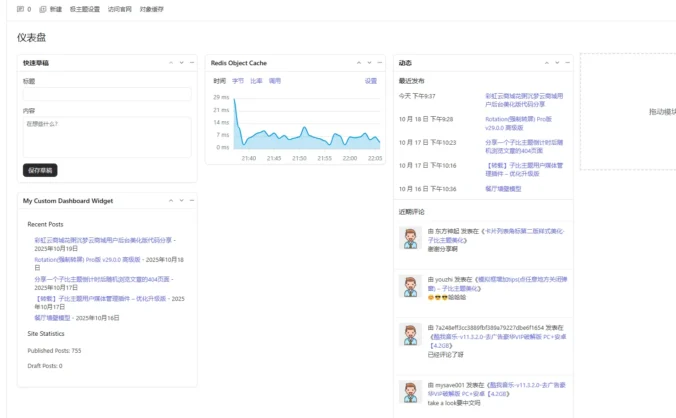Move My Custom Dashboard Widget up
Screen dimensions: 676x418
pyautogui.click(x=171, y=201)
